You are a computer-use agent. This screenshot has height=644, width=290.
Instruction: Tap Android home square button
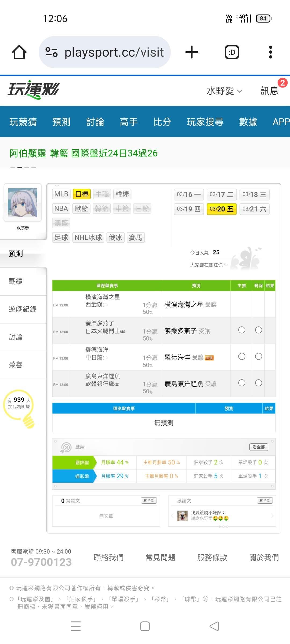(145, 626)
